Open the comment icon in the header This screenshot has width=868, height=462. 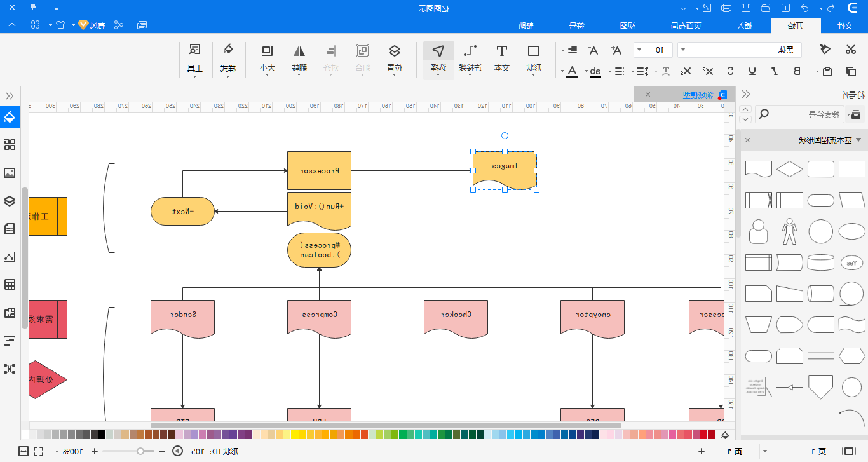[142, 25]
